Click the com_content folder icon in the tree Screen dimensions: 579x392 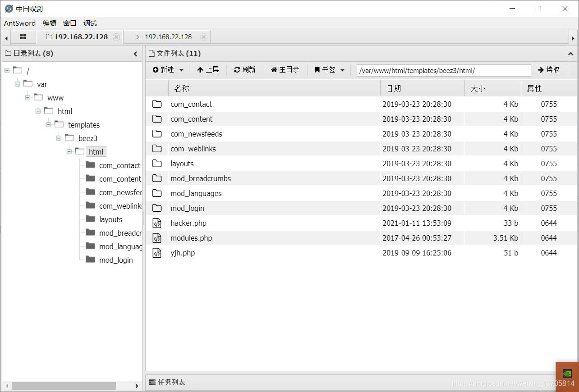(90, 178)
